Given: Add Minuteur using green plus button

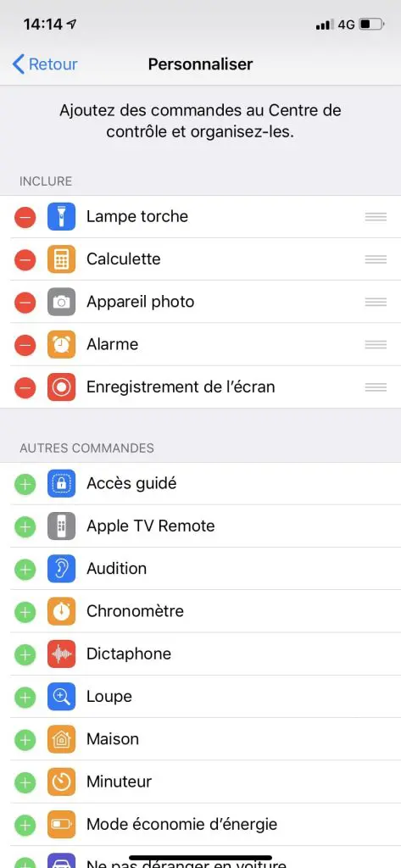Looking at the screenshot, I should coord(25,782).
